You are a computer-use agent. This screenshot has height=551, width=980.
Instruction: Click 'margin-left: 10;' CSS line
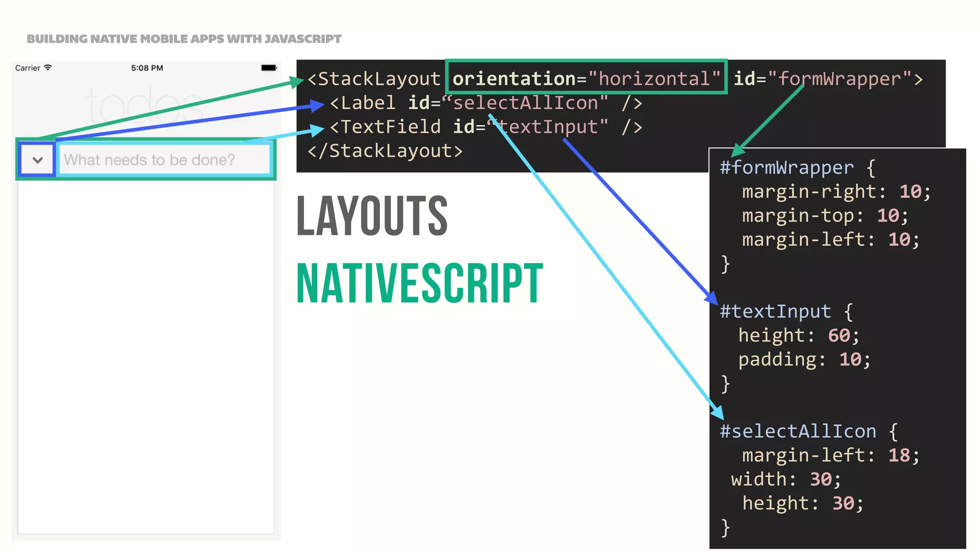tap(831, 240)
